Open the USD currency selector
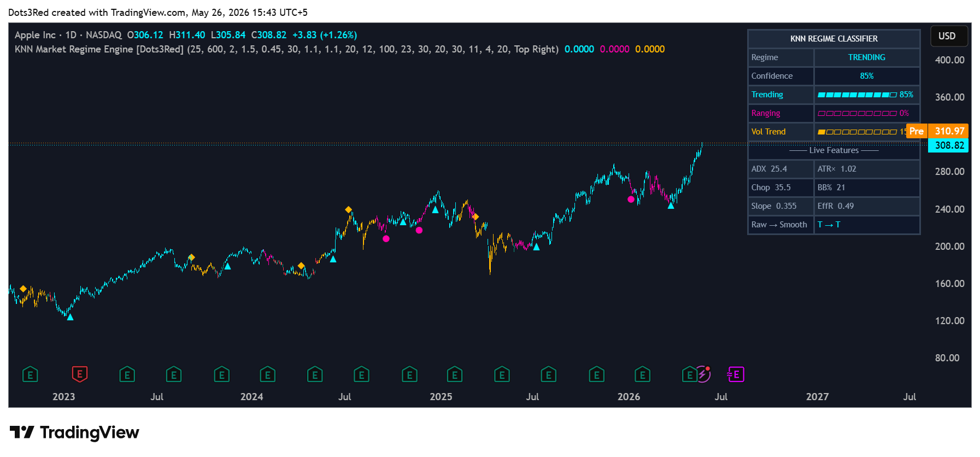 pyautogui.click(x=949, y=36)
